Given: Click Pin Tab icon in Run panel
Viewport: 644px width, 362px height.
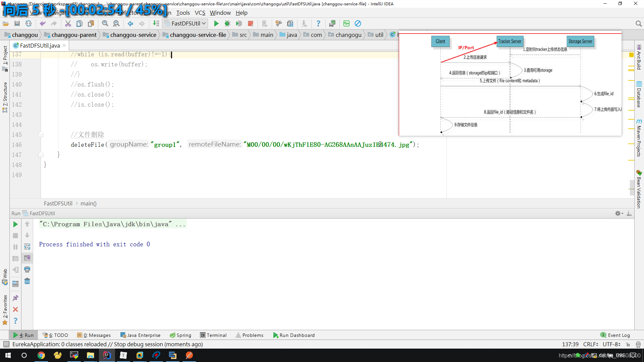Looking at the screenshot, I should (15, 298).
